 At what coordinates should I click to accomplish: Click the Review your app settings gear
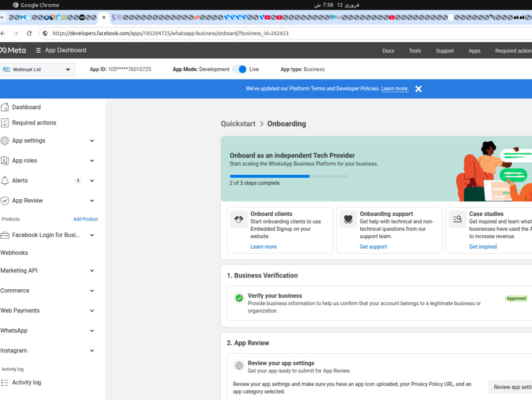239,365
